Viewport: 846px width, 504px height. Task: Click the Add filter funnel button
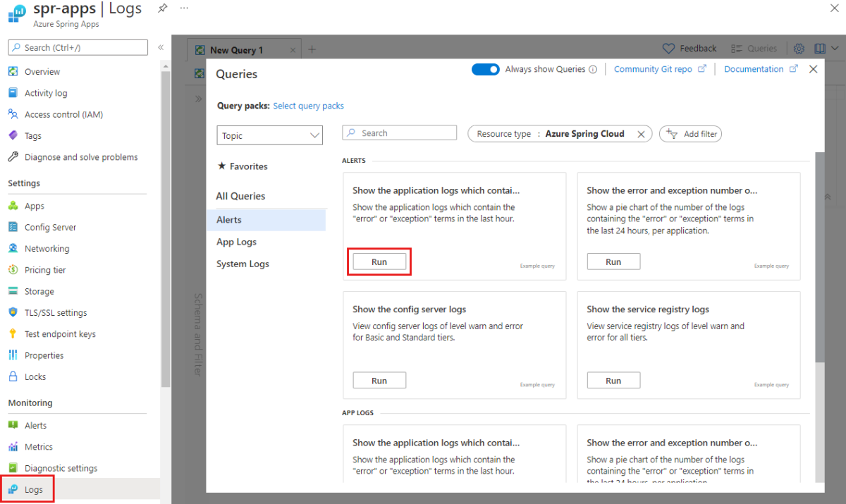click(690, 134)
